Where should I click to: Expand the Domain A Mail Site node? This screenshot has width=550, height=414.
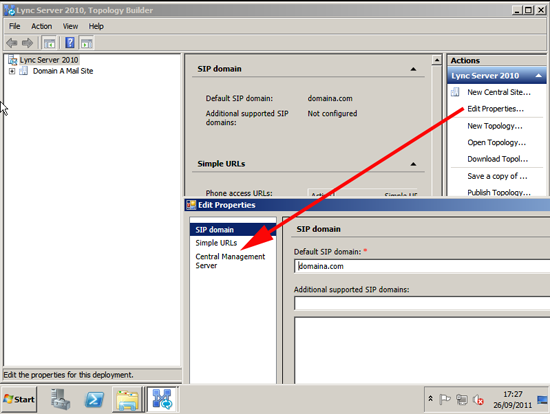point(12,71)
